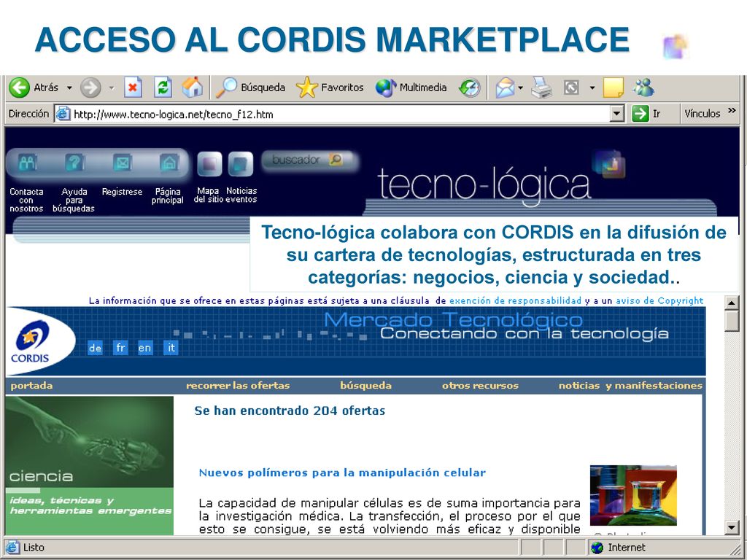Click the Regístrese envelope icon
The image size is (747, 560).
123,163
